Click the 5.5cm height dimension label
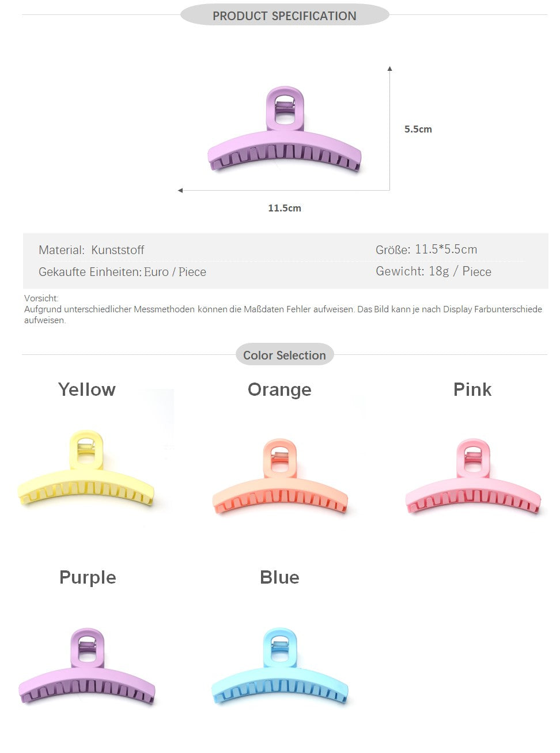The width and height of the screenshot is (560, 753). (x=418, y=129)
